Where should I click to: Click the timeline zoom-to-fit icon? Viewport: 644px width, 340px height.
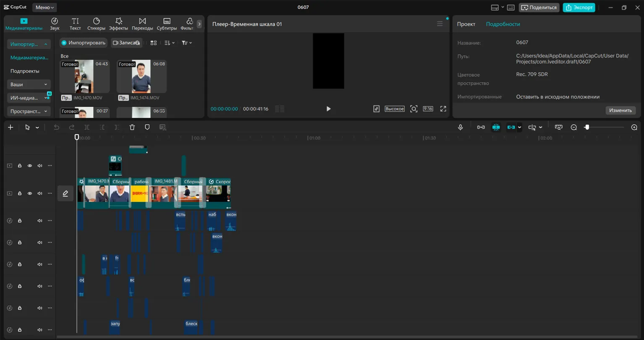point(558,127)
